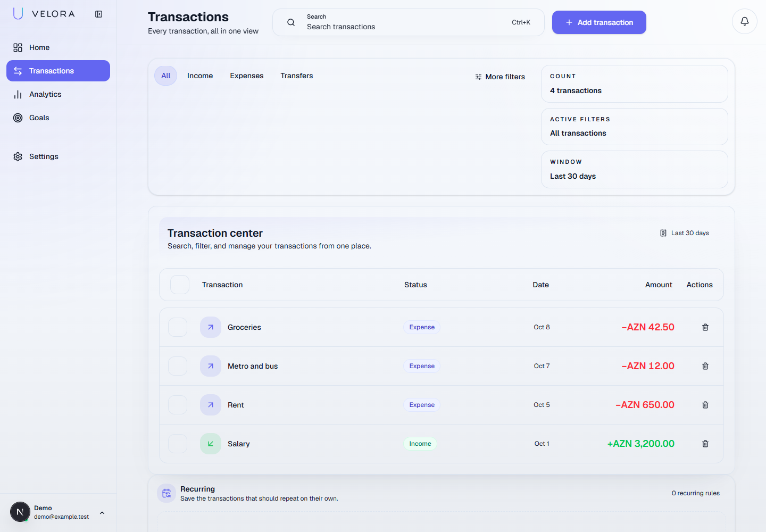
Task: Click the Velora logo icon
Action: (18, 14)
